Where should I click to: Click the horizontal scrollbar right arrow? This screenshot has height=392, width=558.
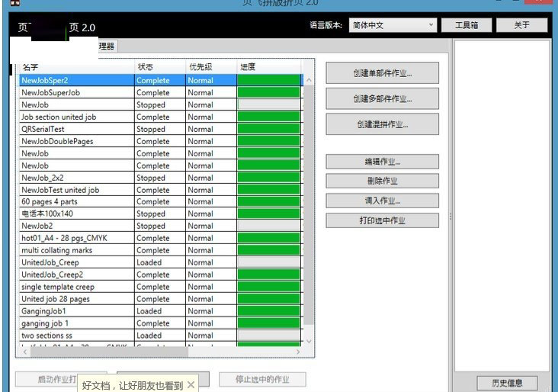coord(298,352)
